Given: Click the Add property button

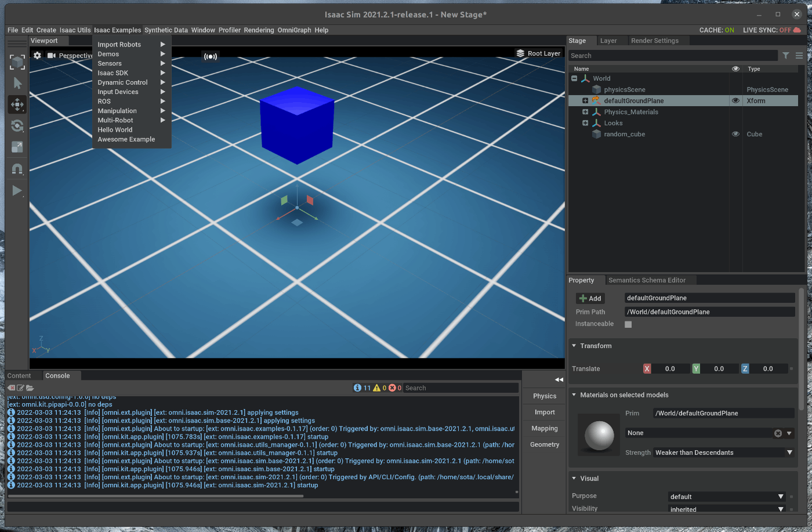Looking at the screenshot, I should pyautogui.click(x=590, y=298).
